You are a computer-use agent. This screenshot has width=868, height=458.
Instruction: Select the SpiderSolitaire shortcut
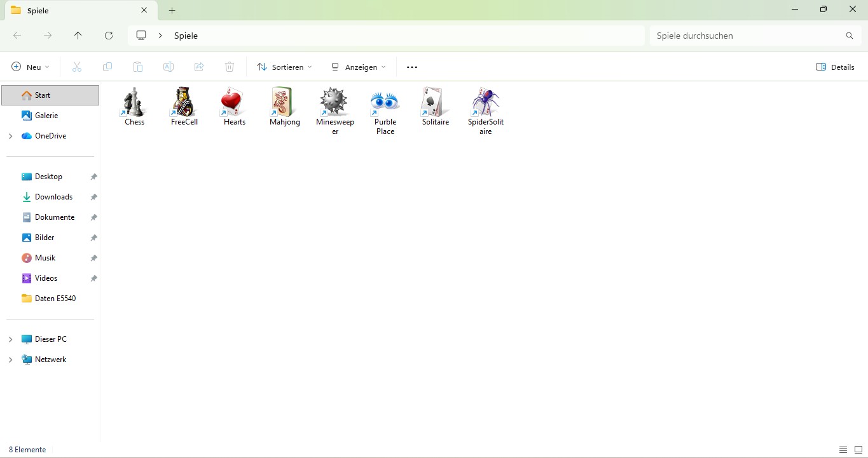(485, 103)
